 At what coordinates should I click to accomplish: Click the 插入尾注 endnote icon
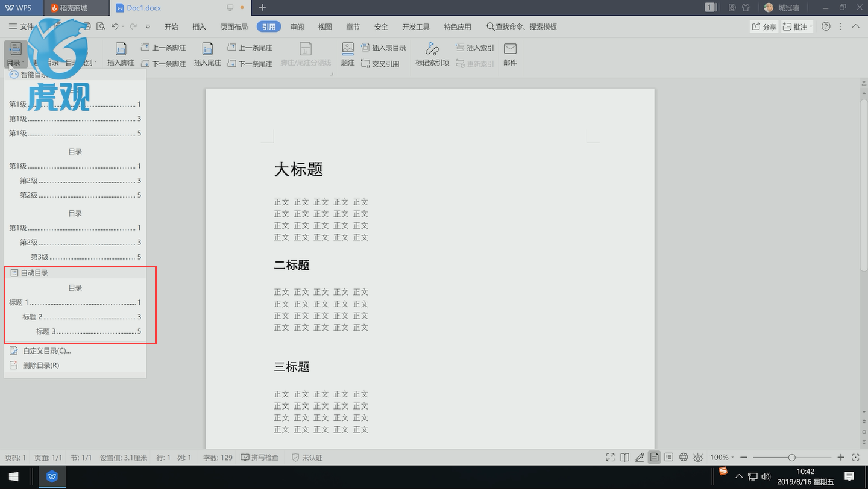point(207,54)
